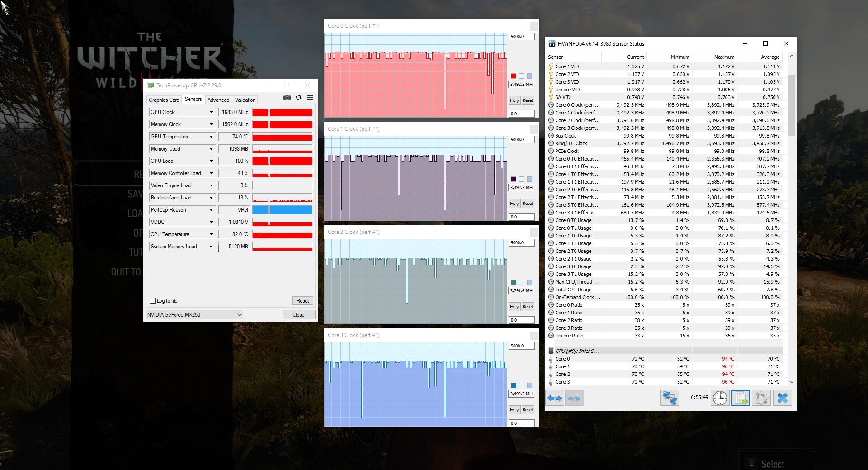868x470 pixels.
Task: Click the Bus Clock sensor row icon
Action: (551, 136)
